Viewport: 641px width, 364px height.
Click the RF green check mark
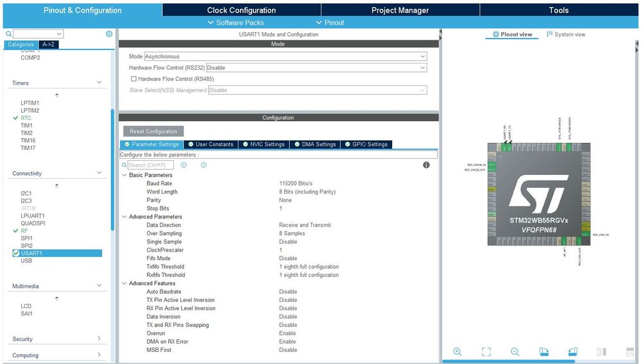click(15, 231)
